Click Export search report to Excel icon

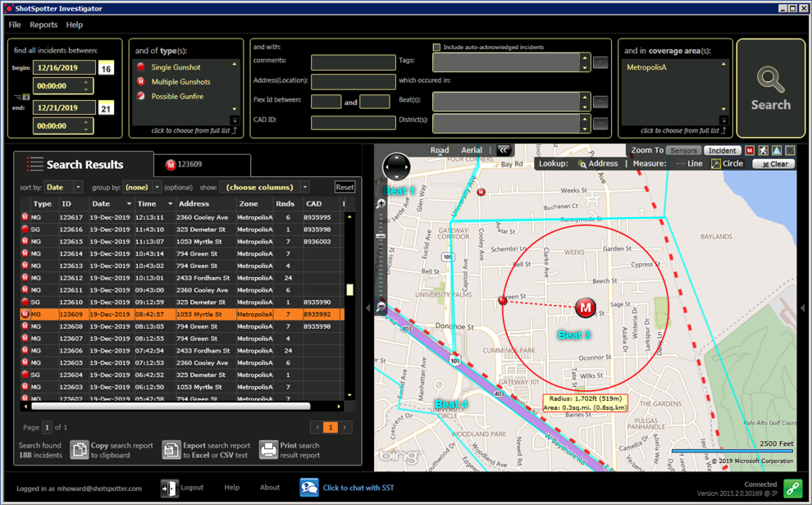click(x=171, y=449)
